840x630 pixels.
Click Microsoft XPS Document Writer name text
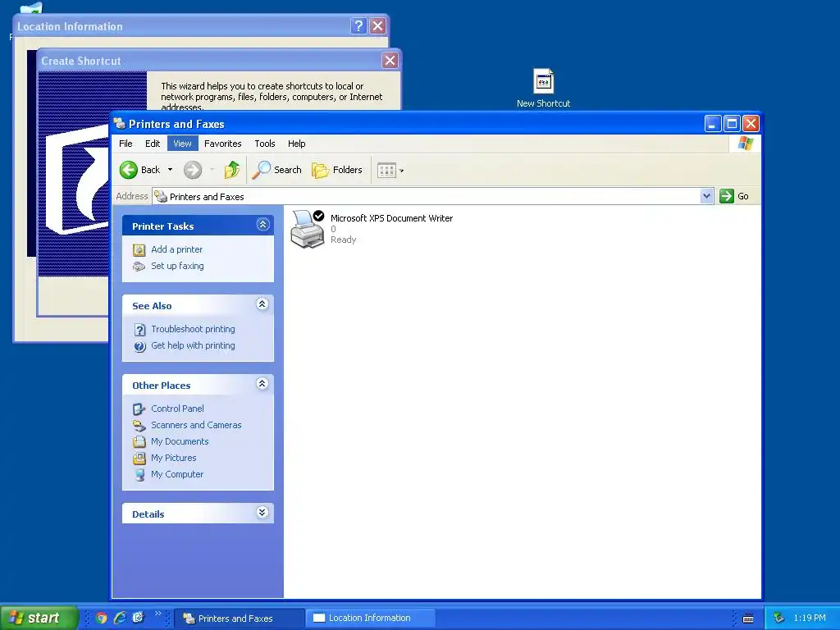(391, 218)
